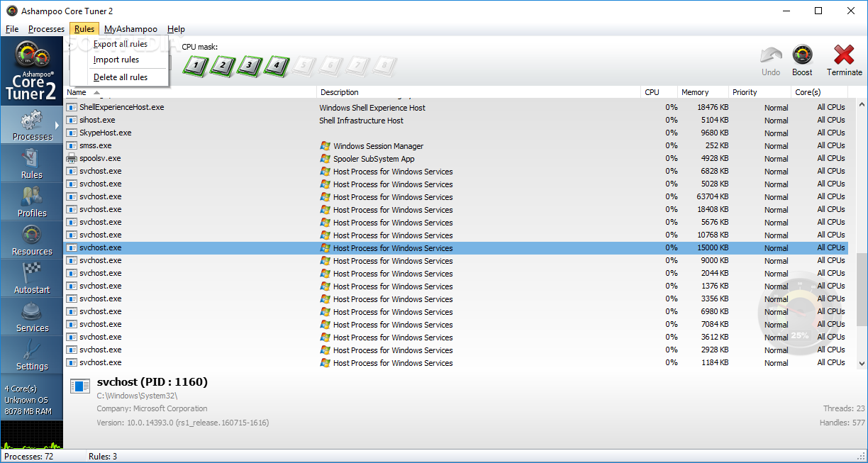
Task: Click the large svchost icon in details pane
Action: click(x=80, y=386)
